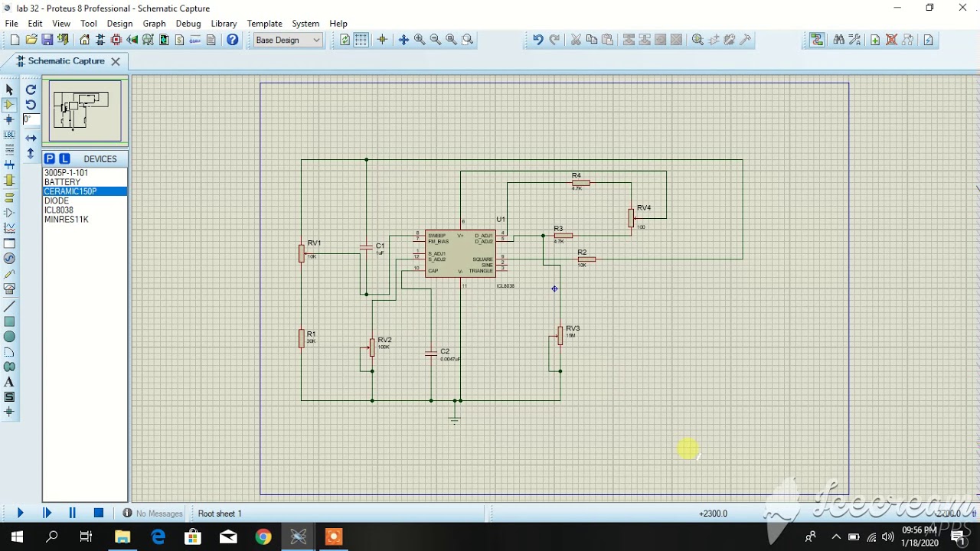
Task: Select the Graph Mode tool
Action: pos(9,228)
